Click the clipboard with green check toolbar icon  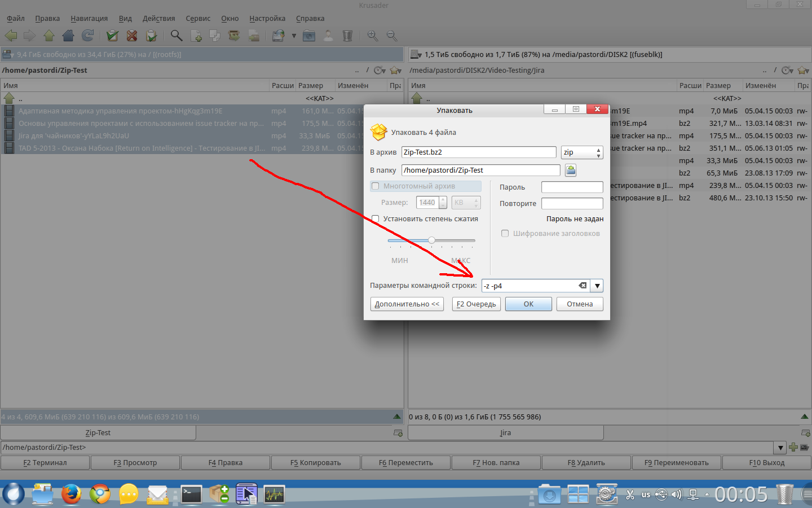[113, 36]
